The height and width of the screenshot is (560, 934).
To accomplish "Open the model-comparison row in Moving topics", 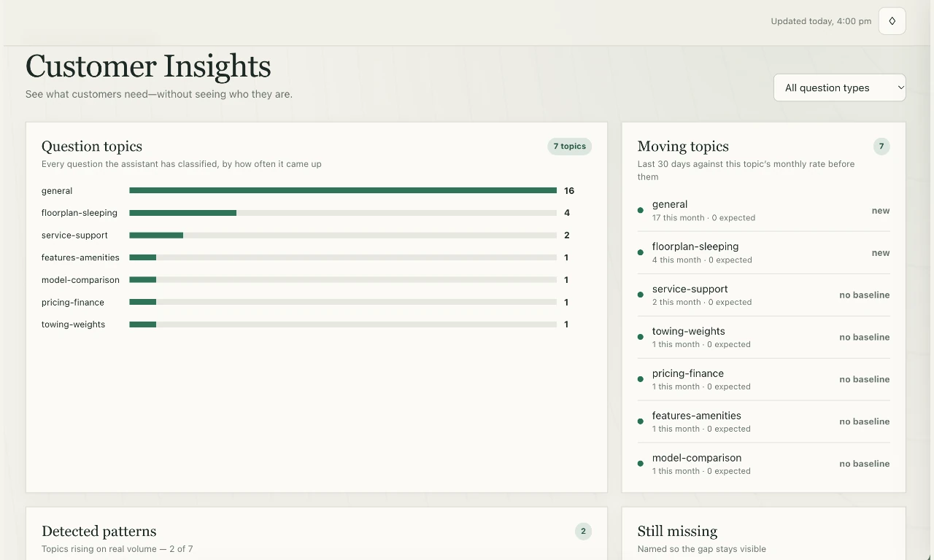I will pos(764,464).
